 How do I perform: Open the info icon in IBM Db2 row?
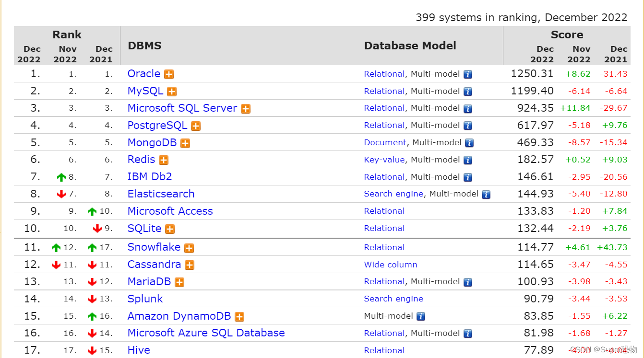coord(468,177)
